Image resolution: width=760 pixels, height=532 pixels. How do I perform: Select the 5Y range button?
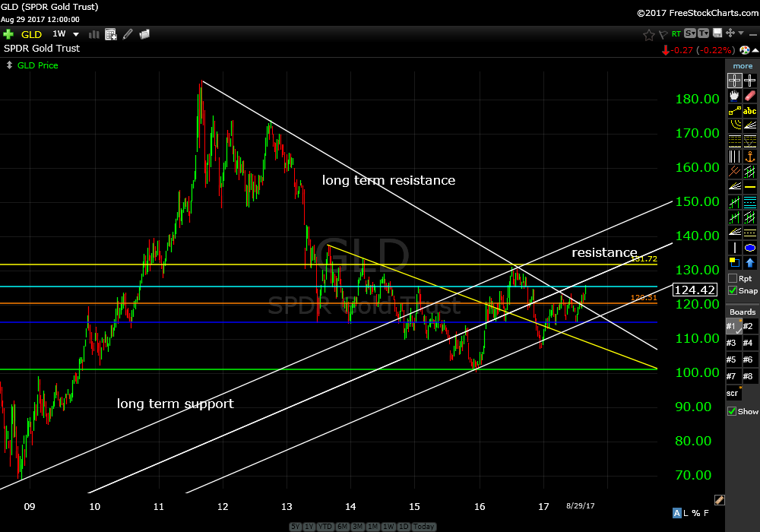coord(296,527)
